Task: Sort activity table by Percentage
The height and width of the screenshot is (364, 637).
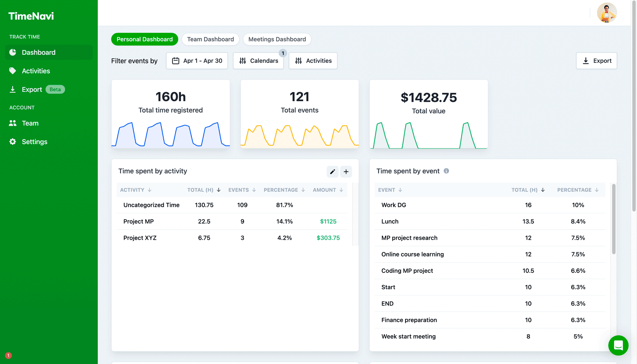Action: coord(284,190)
